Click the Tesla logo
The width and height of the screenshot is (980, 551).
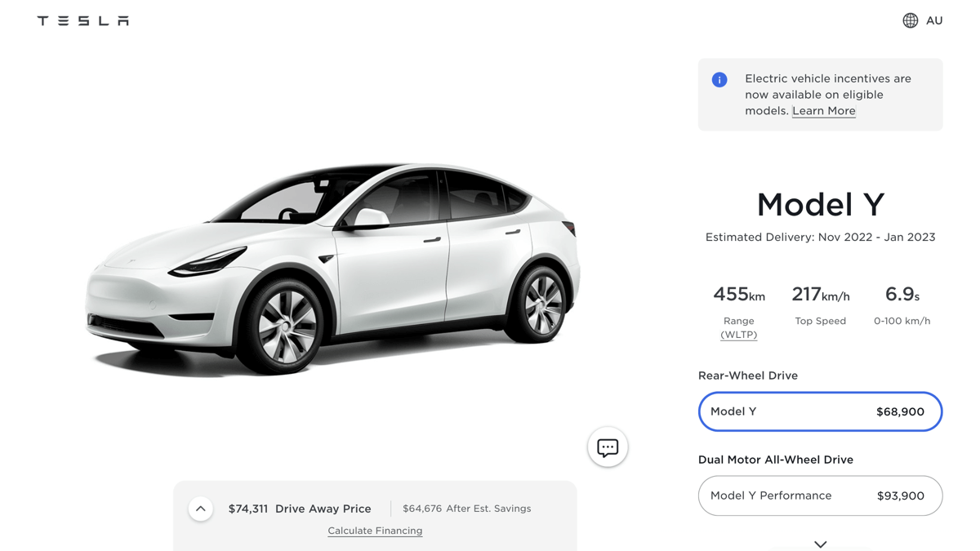[x=82, y=20]
